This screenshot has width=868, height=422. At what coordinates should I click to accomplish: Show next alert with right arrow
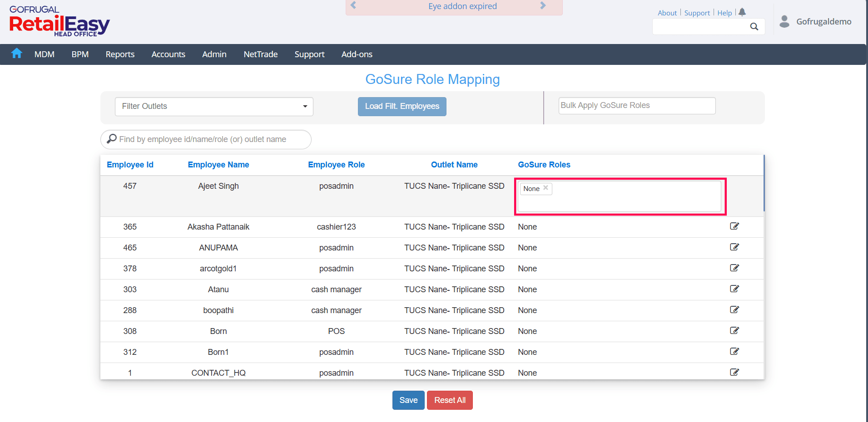click(543, 6)
